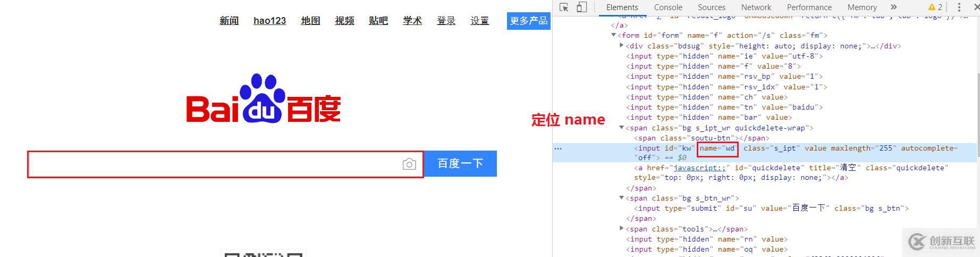Select the Memory tab
This screenshot has width=980, height=257.
tap(862, 7)
